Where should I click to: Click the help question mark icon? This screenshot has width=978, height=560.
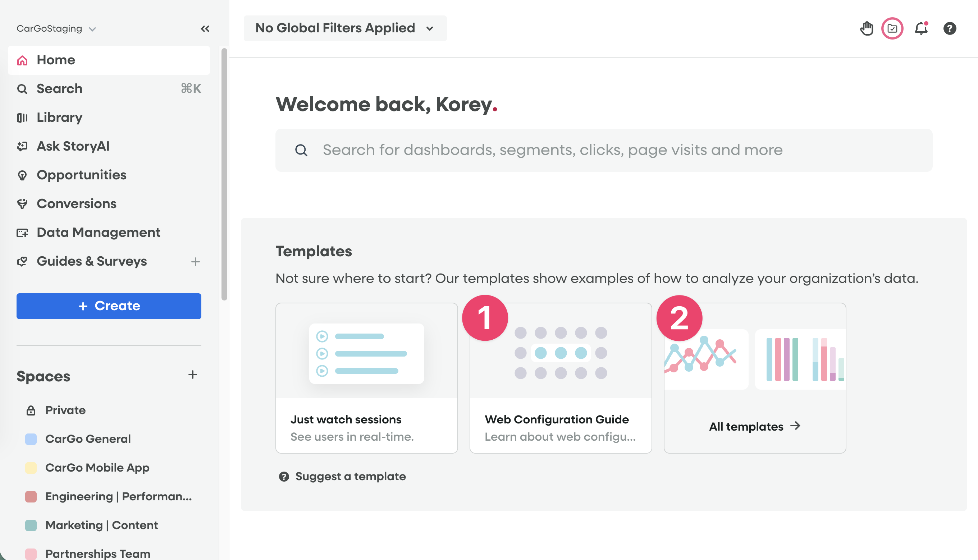coord(950,28)
